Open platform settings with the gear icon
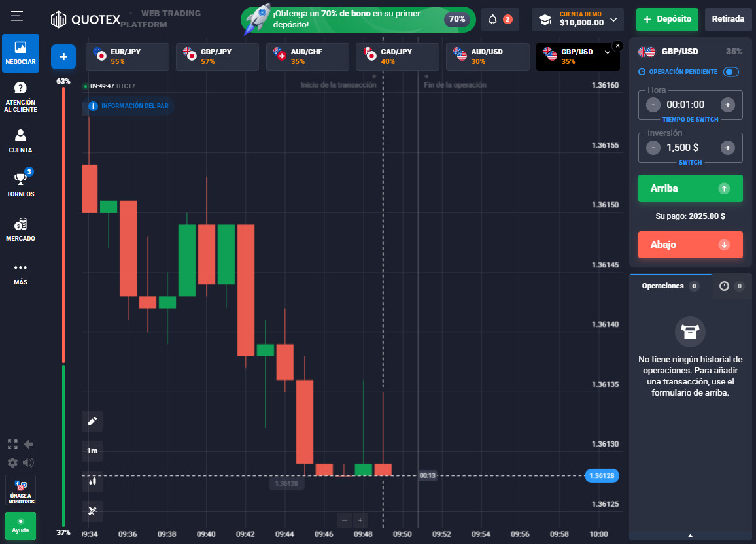Viewport: 756px width, 544px height. 12,462
